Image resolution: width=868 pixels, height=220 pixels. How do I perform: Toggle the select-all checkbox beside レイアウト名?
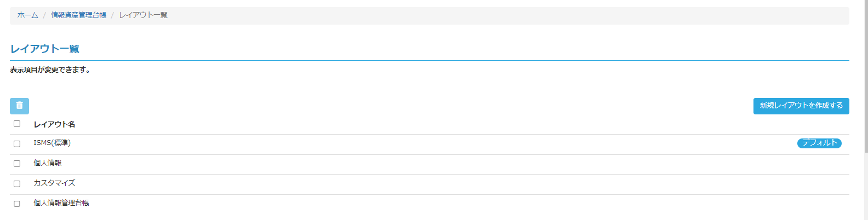[17, 124]
